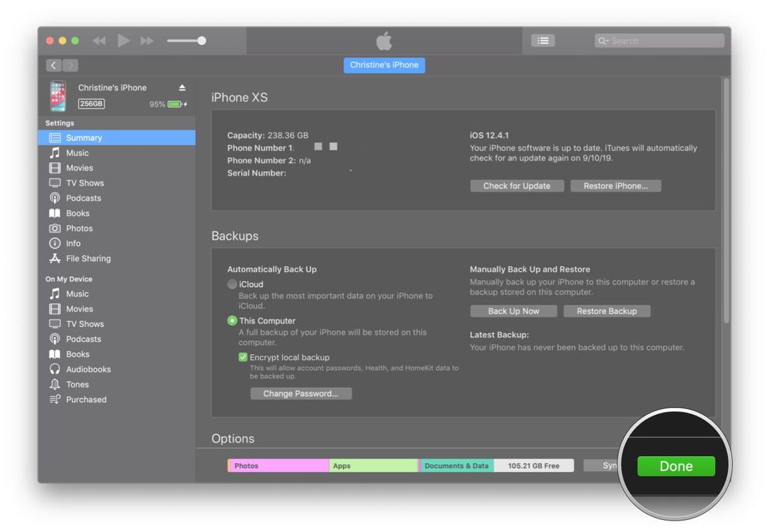Select Photos in the sidebar
Image resolution: width=769 pixels, height=532 pixels.
pyautogui.click(x=77, y=227)
